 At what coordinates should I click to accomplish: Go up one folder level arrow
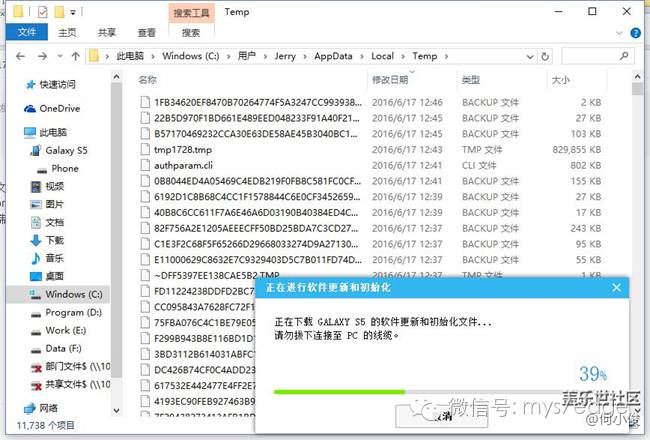75,56
